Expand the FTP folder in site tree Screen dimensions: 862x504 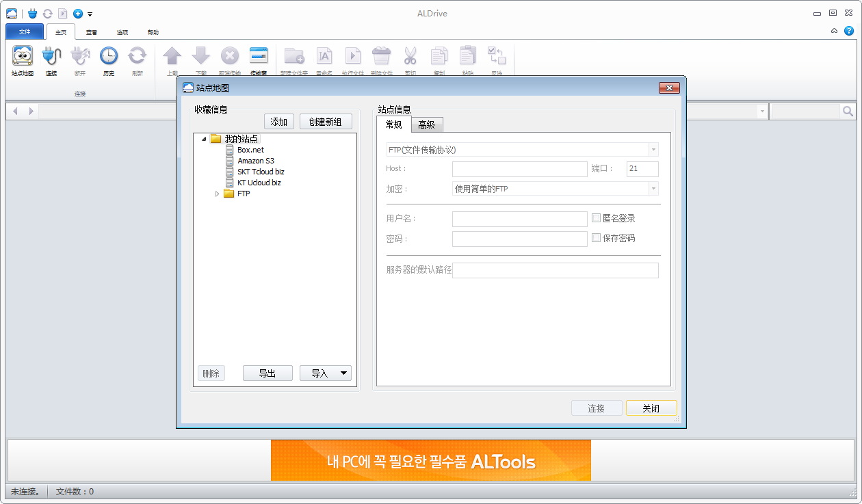pos(218,194)
